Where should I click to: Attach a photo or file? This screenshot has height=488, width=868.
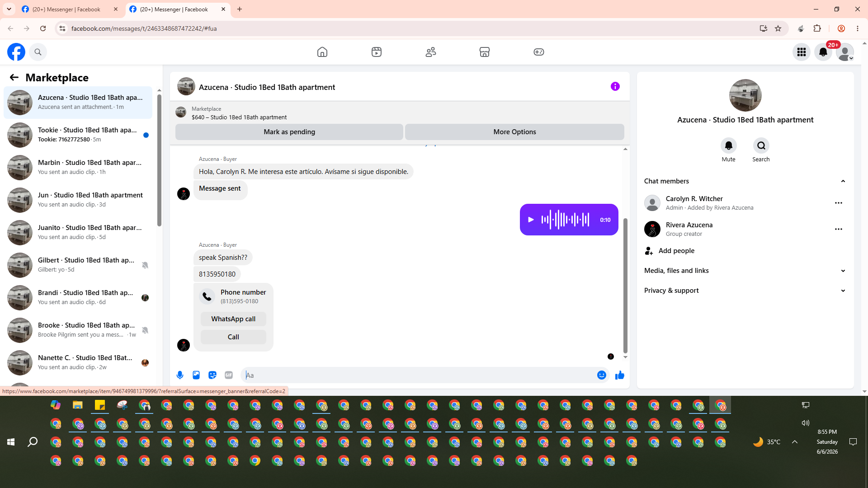point(196,375)
